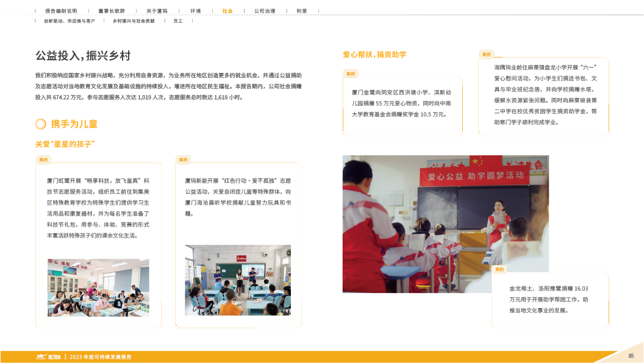Click the orange ring icon beside 携手为儿童

pyautogui.click(x=40, y=124)
